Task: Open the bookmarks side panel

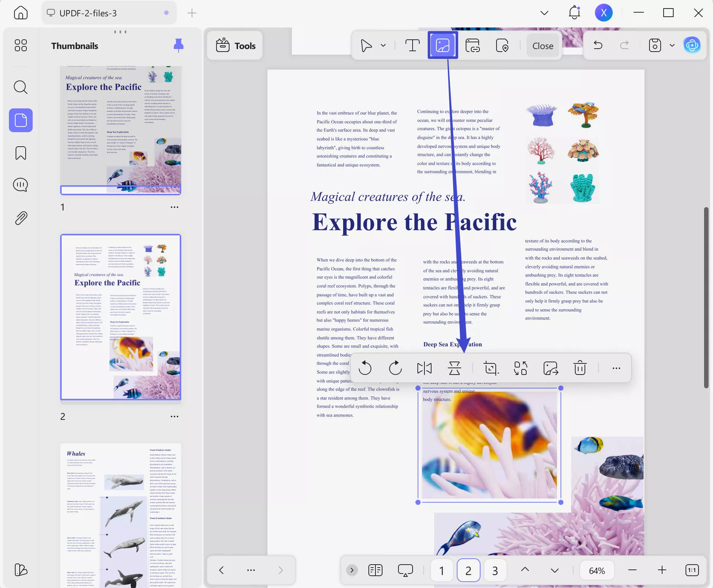Action: pos(21,153)
